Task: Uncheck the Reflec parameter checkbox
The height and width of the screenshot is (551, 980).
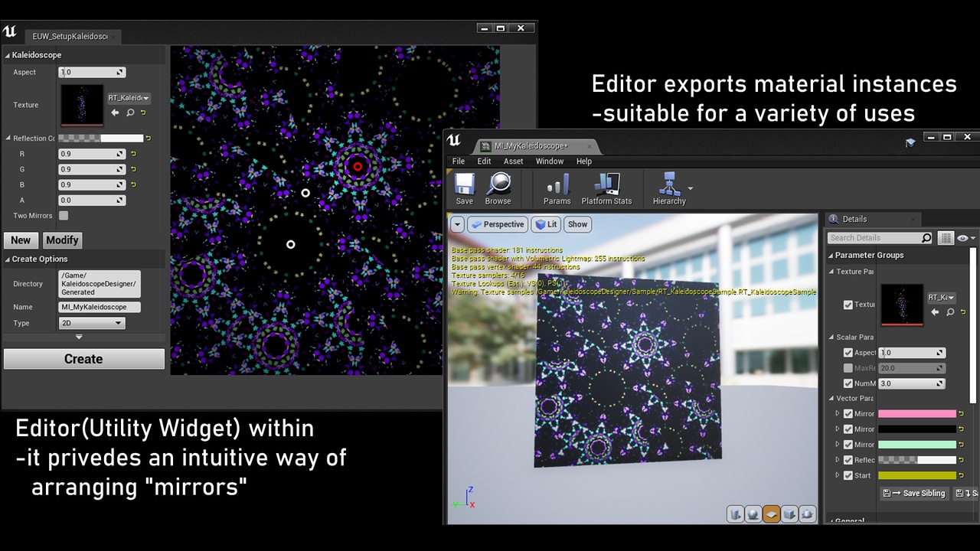Action: point(848,460)
